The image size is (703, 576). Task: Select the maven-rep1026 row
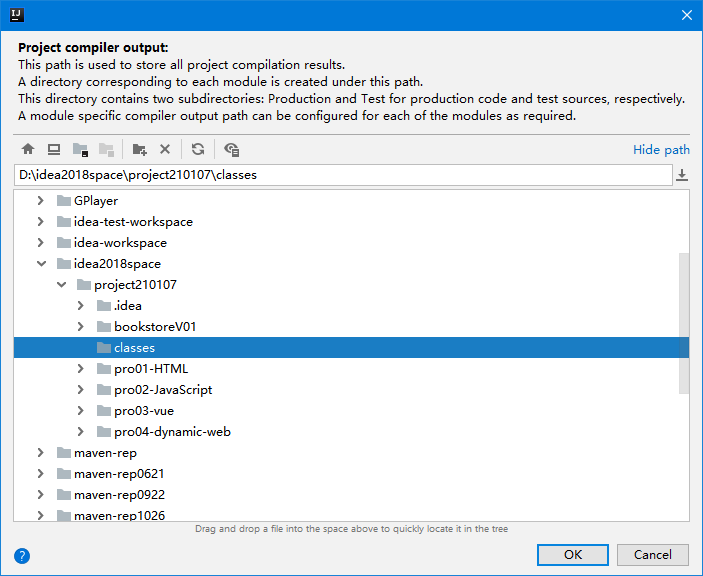click(x=351, y=515)
